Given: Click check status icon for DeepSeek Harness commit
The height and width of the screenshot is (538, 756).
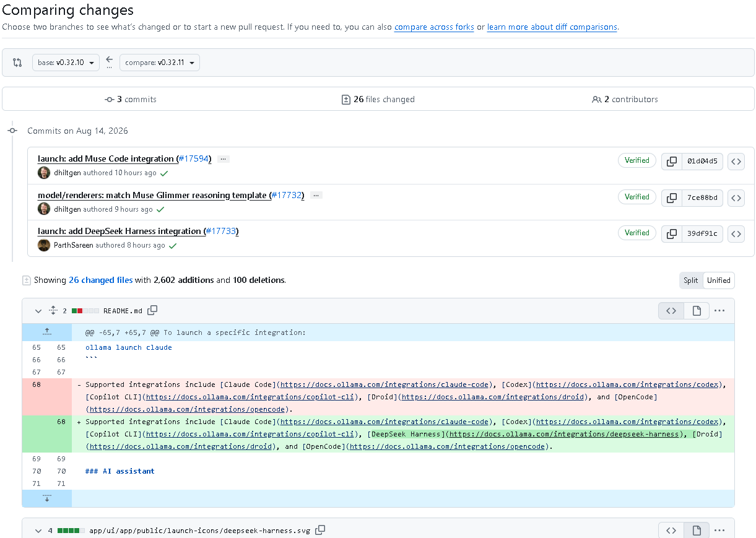Looking at the screenshot, I should [x=173, y=246].
